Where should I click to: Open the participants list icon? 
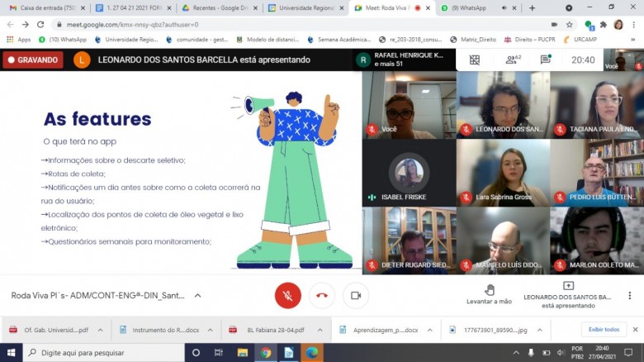pos(512,60)
